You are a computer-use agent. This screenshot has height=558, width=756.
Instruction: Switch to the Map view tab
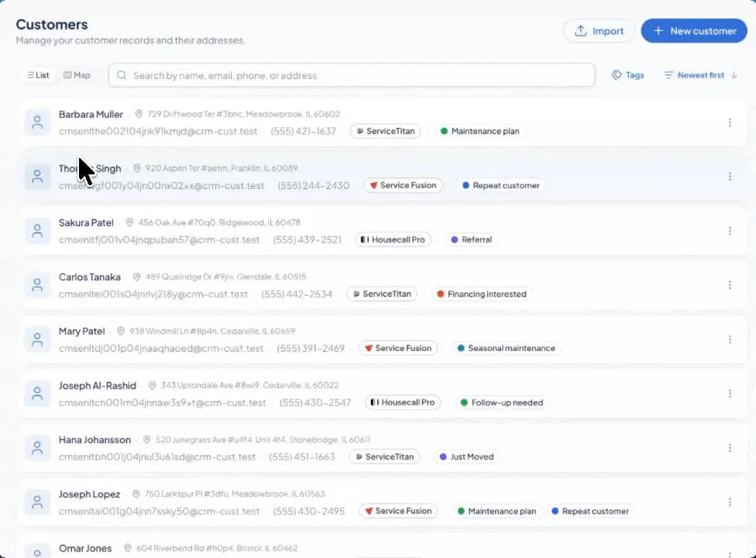(x=77, y=75)
